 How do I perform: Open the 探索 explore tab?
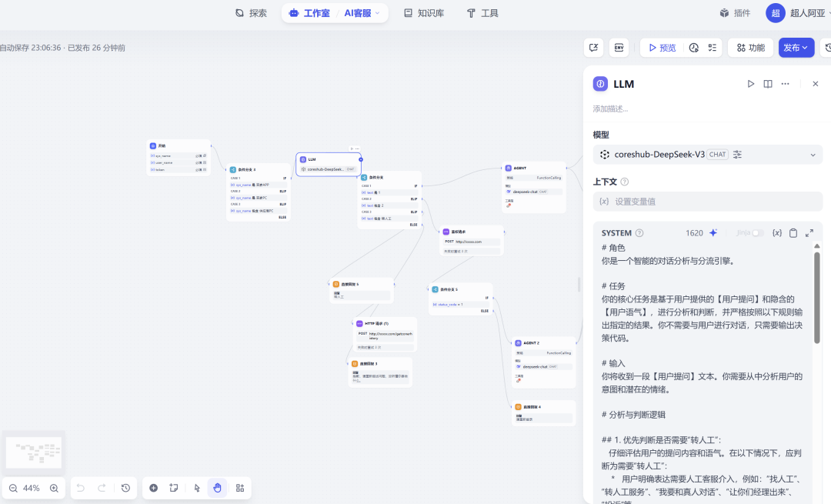tap(251, 13)
